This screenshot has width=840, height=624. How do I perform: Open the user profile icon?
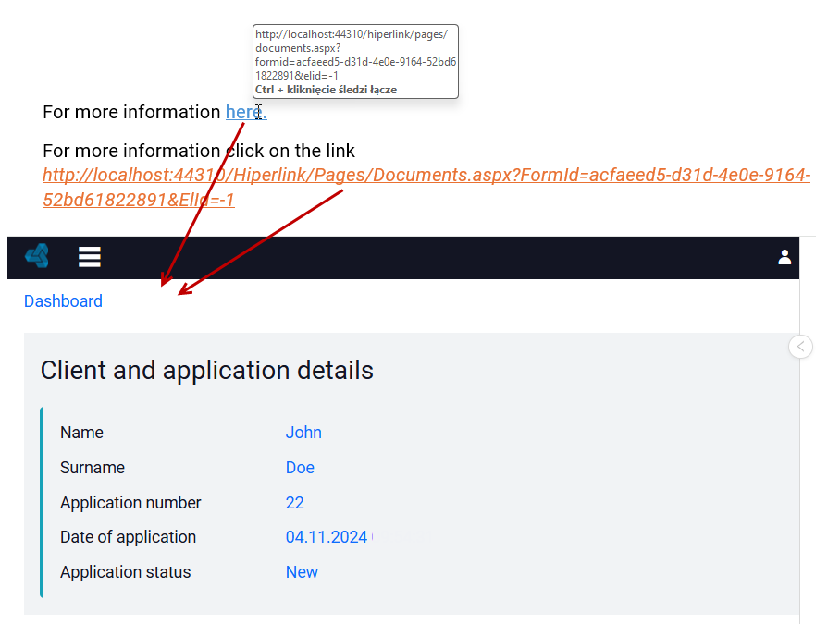tap(784, 257)
